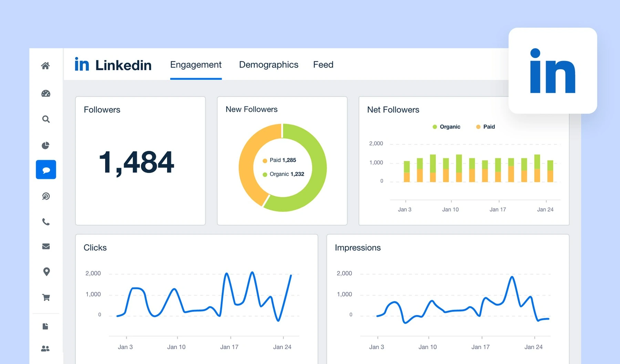
Task: Click the small LinkedIn logo in the header
Action: tap(82, 64)
